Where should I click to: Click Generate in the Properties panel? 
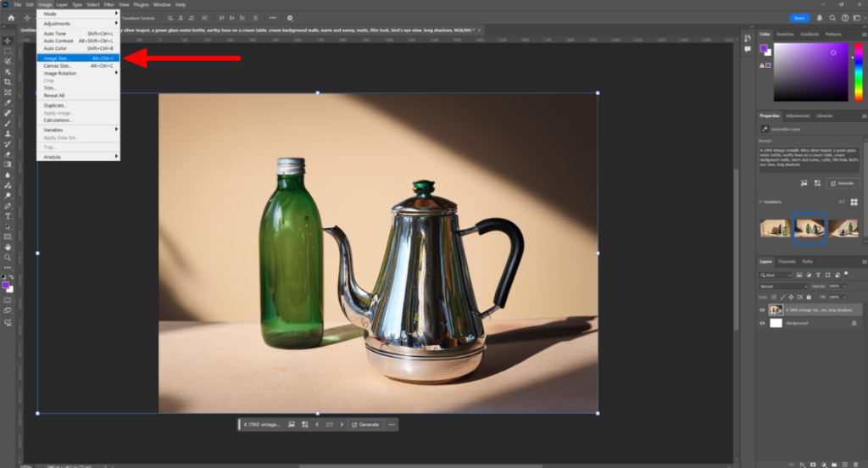(x=842, y=183)
